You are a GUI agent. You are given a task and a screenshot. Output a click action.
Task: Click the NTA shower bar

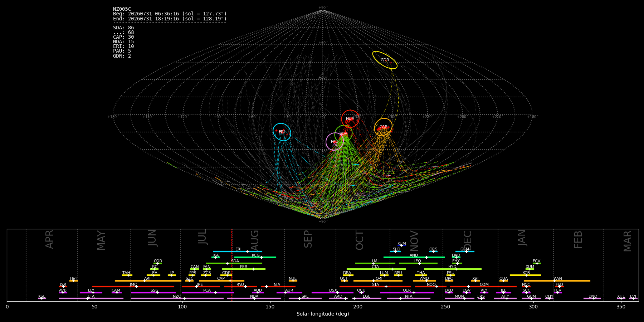coord(409,298)
